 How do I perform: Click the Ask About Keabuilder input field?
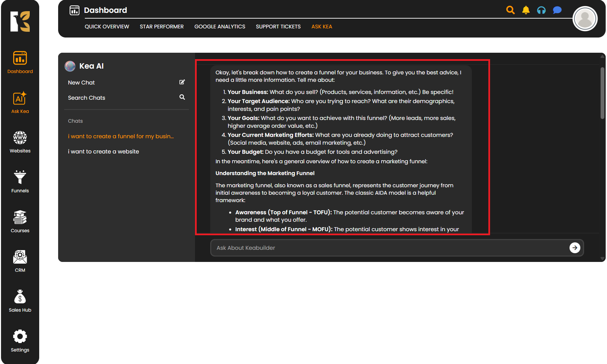[x=389, y=248]
